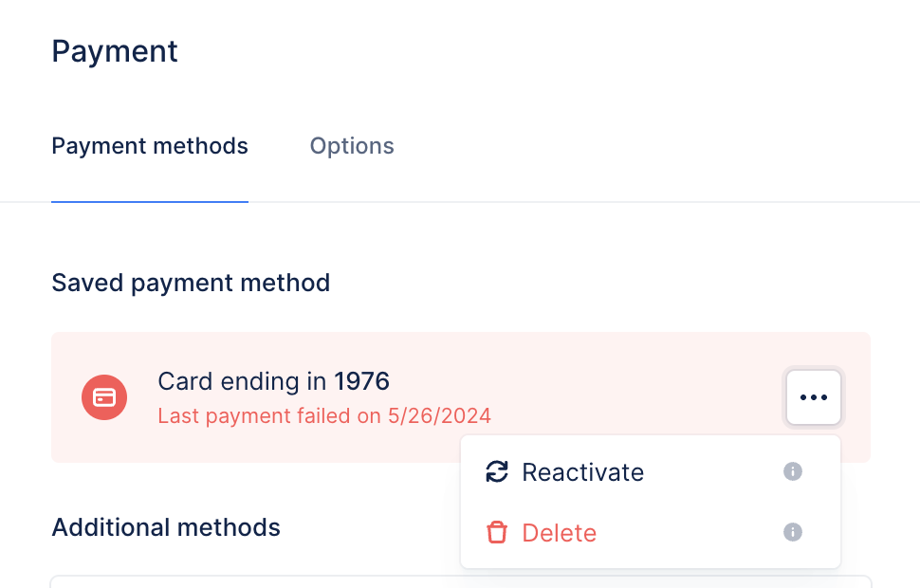Screen dimensions: 920x588
Task: Click the "Saved payment method" section heading
Action: (x=191, y=283)
